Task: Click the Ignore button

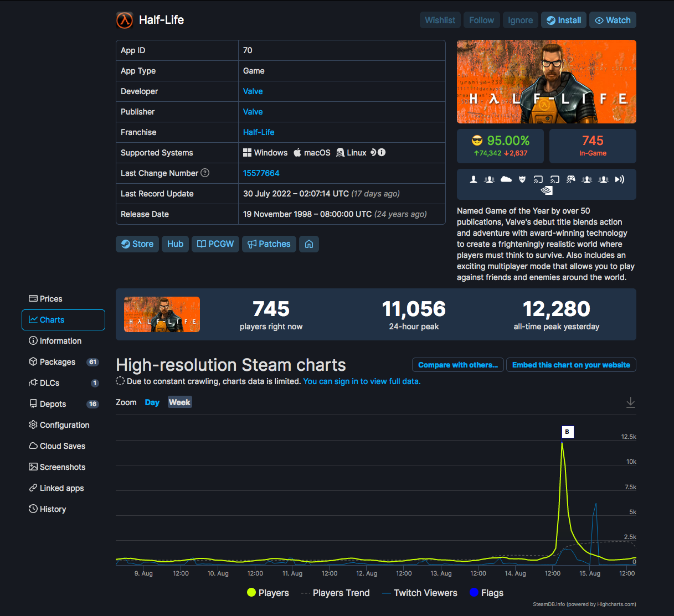Action: [521, 20]
